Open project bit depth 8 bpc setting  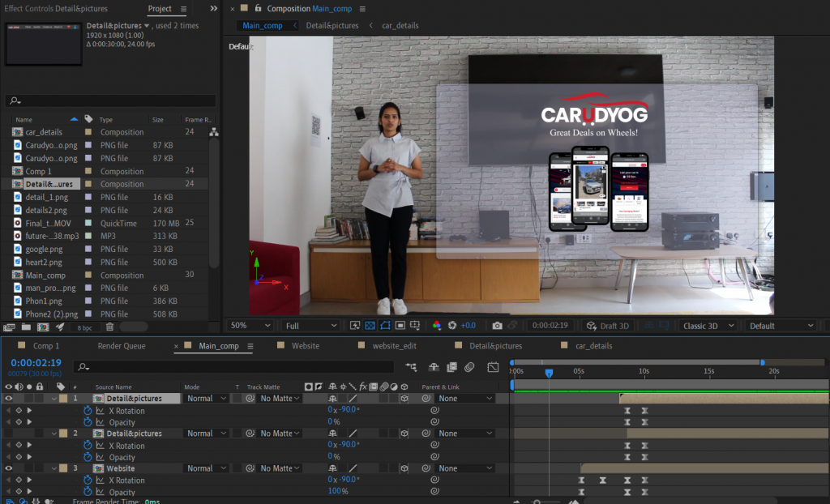(84, 327)
